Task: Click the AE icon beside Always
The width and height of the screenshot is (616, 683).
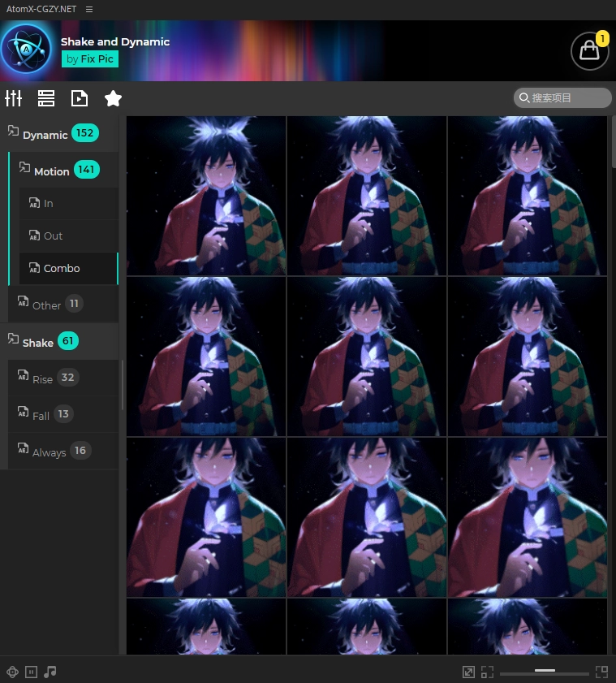Action: pos(23,448)
